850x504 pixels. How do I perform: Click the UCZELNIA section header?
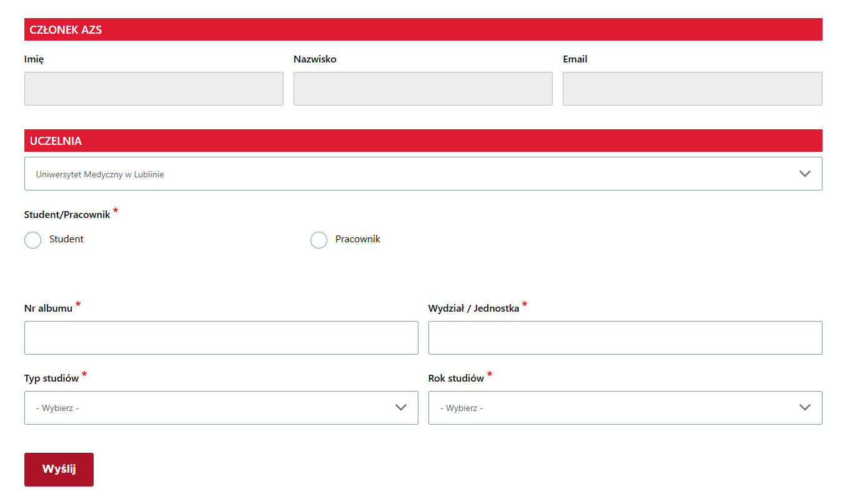pos(423,141)
